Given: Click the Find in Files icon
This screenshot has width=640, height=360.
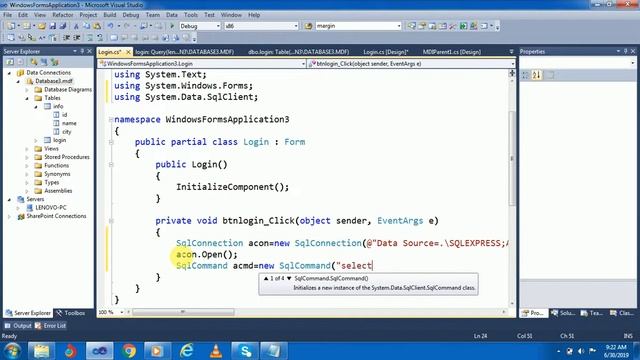Looking at the screenshot, I should pos(309,26).
